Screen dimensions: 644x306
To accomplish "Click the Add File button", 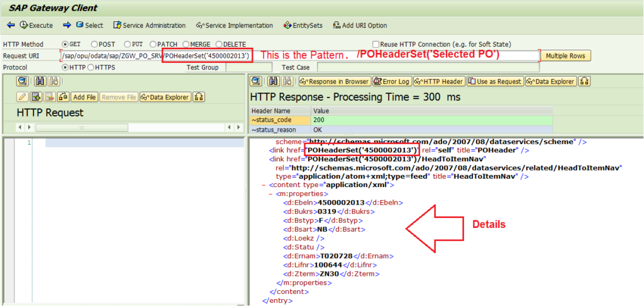I will tap(84, 97).
